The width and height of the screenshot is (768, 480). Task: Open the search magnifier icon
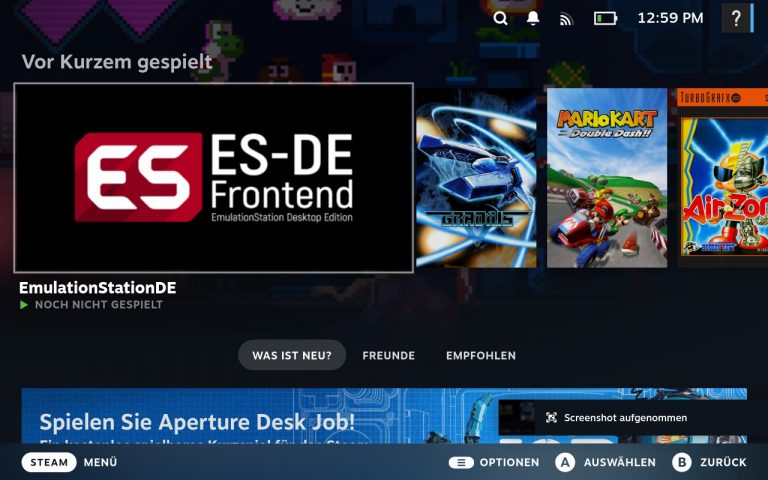(501, 18)
